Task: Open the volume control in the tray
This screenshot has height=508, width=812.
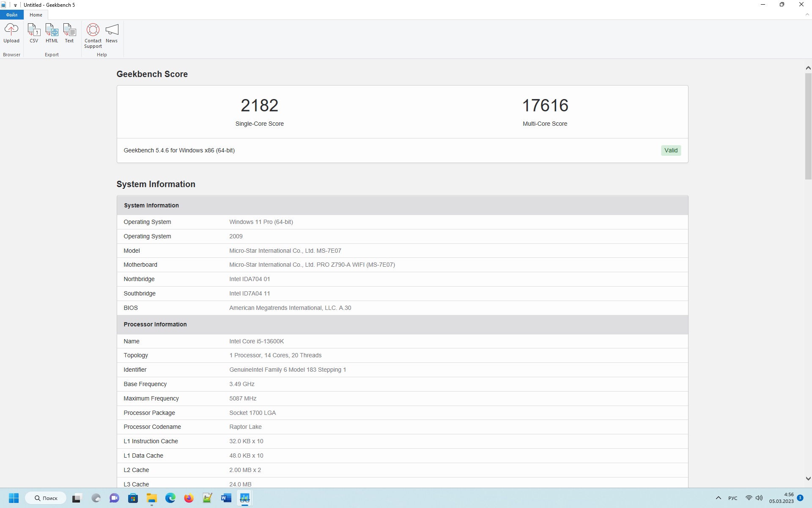Action: pos(759,498)
